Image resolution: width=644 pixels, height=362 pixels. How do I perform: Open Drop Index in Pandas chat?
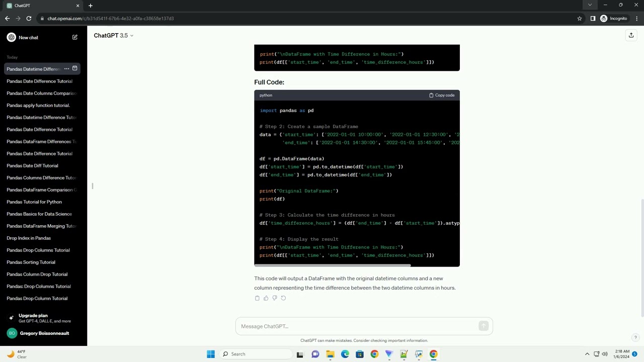click(41, 238)
